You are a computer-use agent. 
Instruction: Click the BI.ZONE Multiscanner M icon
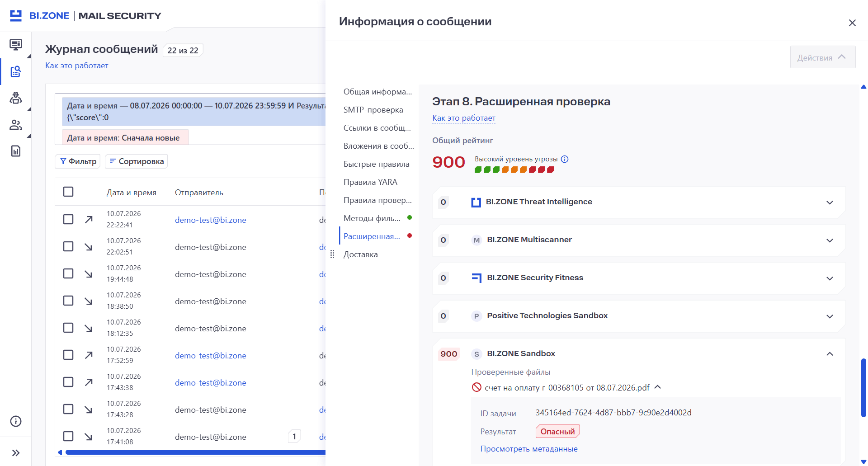pos(476,240)
